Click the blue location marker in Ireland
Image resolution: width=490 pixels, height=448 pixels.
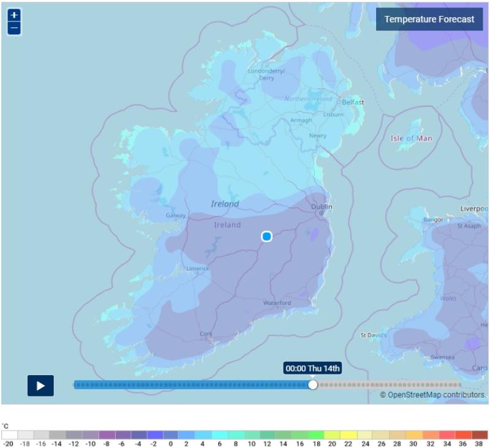pyautogui.click(x=266, y=236)
